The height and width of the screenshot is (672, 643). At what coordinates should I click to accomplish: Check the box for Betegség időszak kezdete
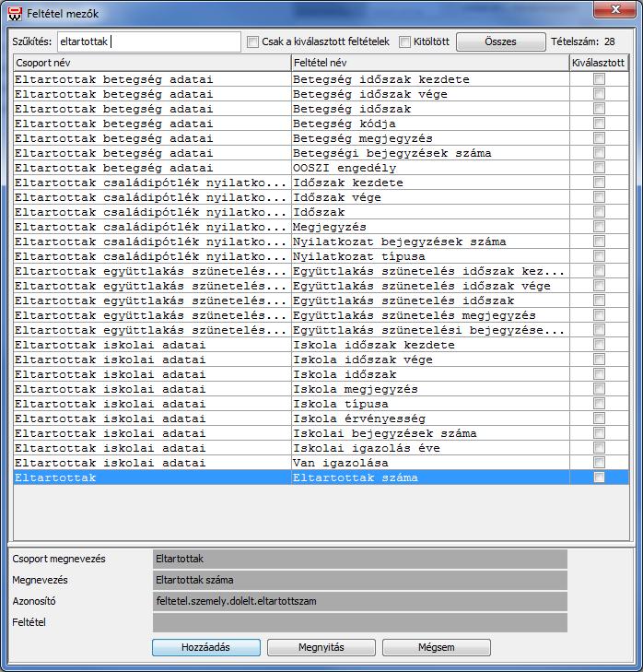point(600,79)
